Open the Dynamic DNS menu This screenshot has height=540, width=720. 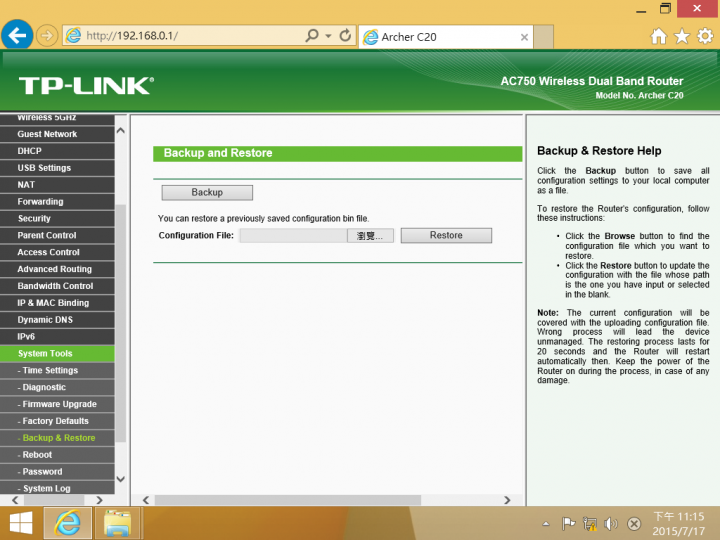tap(57, 320)
